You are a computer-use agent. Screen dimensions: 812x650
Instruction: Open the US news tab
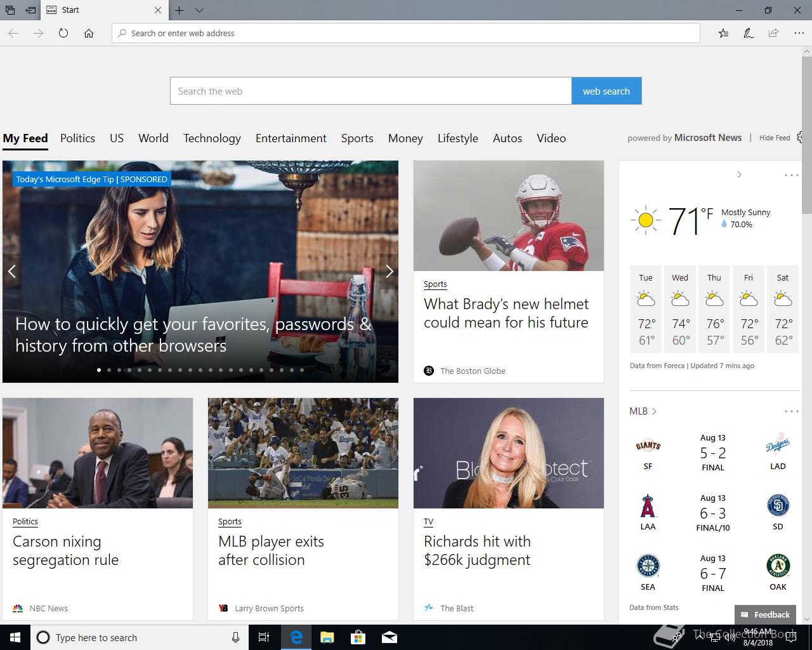[x=117, y=138]
